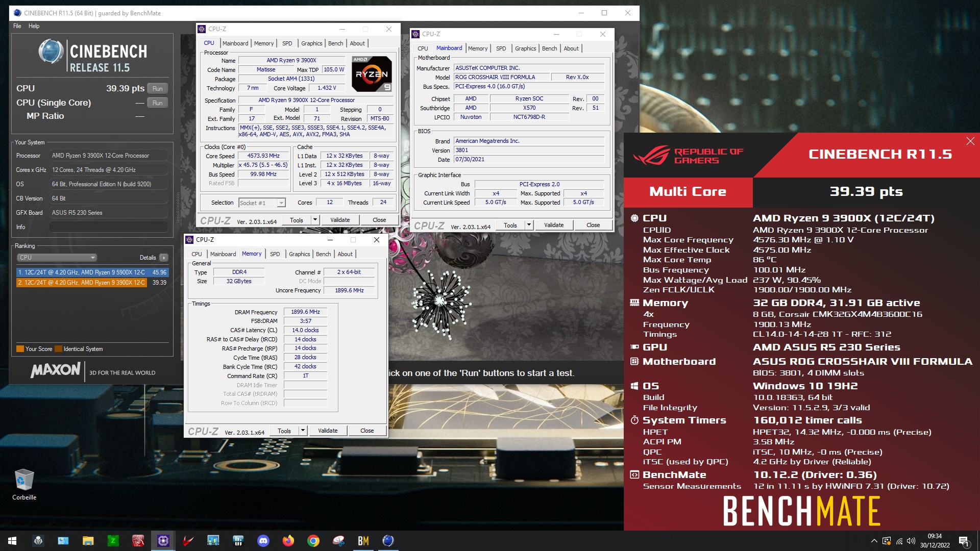This screenshot has height=551, width=980.
Task: Switch to Graphics tab in CPU-Z Memory window
Action: (x=299, y=254)
